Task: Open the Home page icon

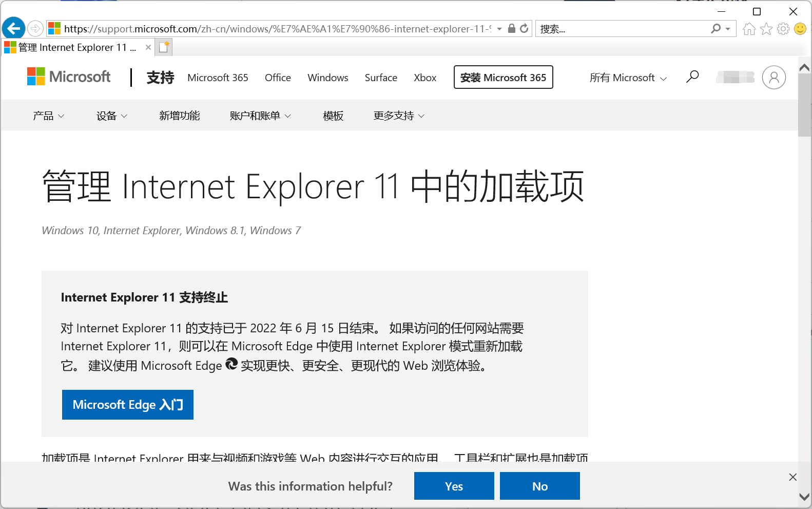Action: (x=749, y=29)
